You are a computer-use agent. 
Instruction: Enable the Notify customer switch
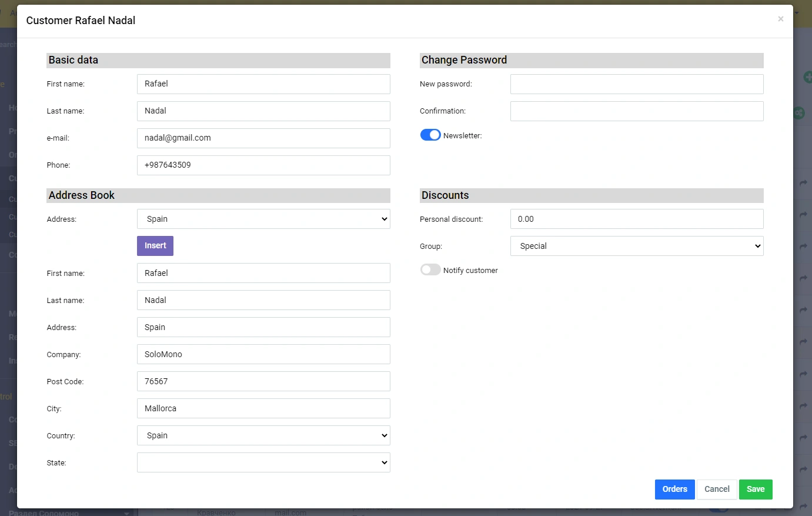pyautogui.click(x=430, y=270)
